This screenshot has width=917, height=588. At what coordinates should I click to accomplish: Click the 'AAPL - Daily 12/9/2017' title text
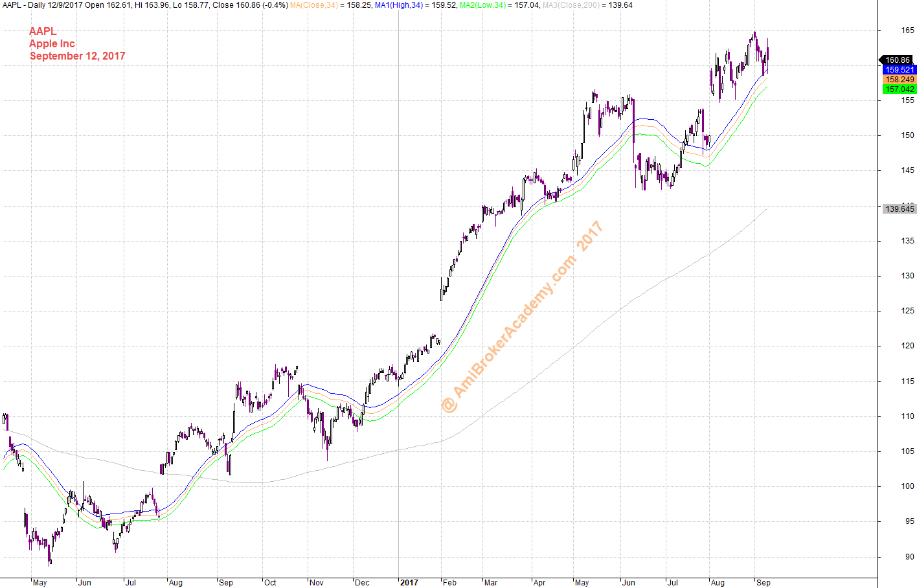[42, 5]
